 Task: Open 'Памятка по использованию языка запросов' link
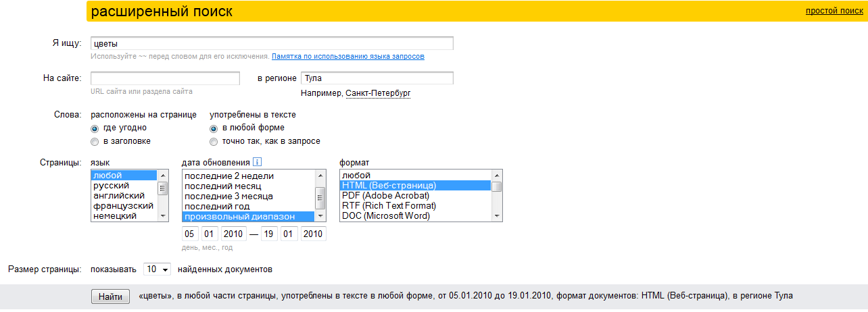click(x=348, y=57)
